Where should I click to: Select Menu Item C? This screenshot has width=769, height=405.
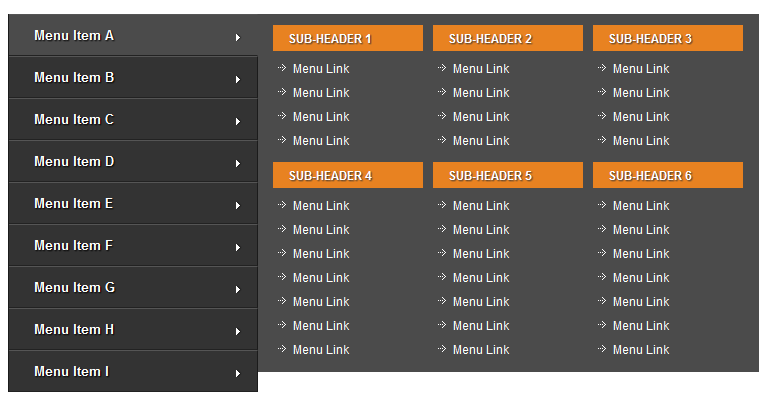[74, 120]
